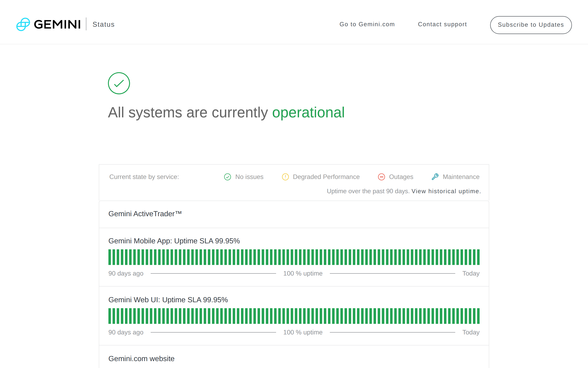Viewport: 588px width, 368px height.
Task: Click Subscribe to Updates button
Action: tap(531, 25)
